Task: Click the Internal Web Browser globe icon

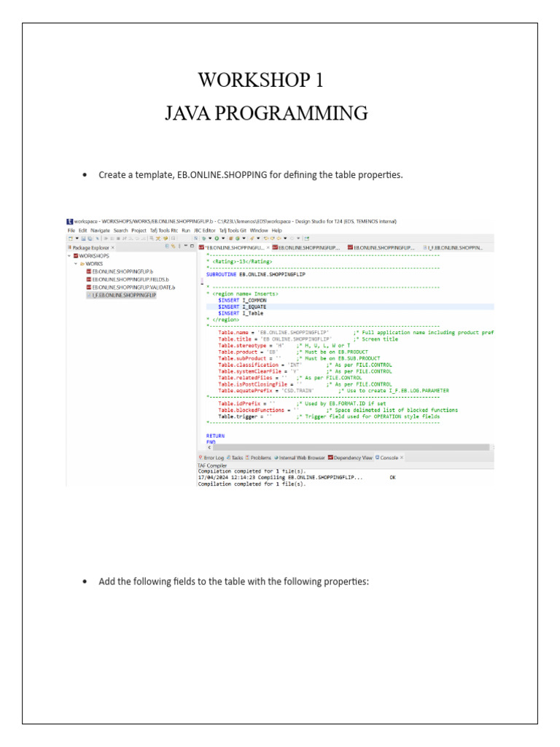Action: click(x=276, y=458)
